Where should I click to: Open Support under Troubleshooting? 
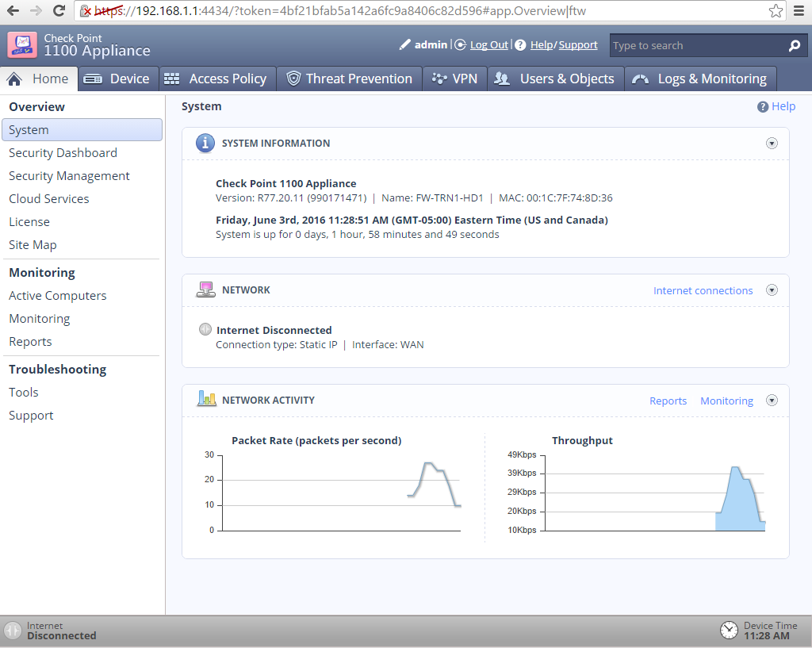click(31, 416)
